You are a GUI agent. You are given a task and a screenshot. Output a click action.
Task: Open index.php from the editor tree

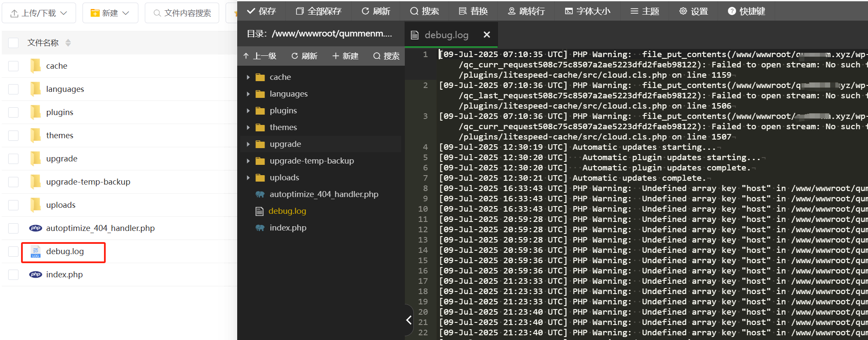287,228
